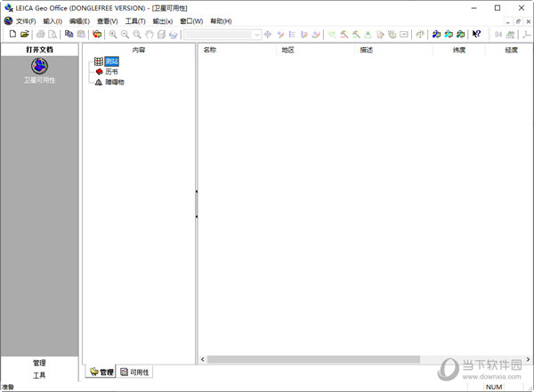Open the 帮助(H) menu
Image resolution: width=534 pixels, height=392 pixels.
click(x=221, y=21)
